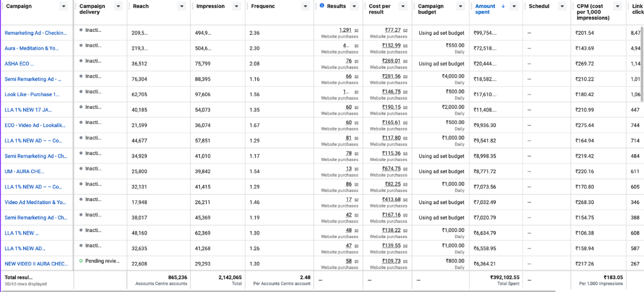
Task: Click the green Pending review status dot
Action: [x=81, y=261]
